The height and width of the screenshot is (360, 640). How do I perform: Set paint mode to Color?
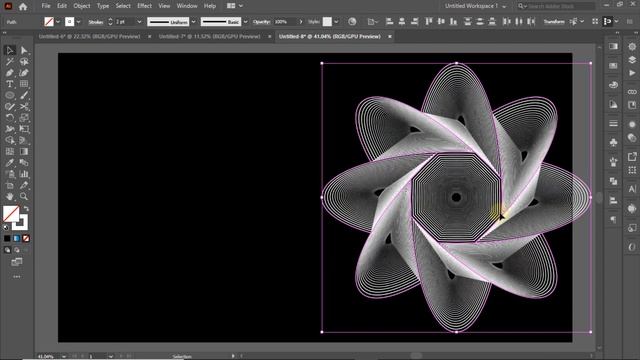[7, 238]
